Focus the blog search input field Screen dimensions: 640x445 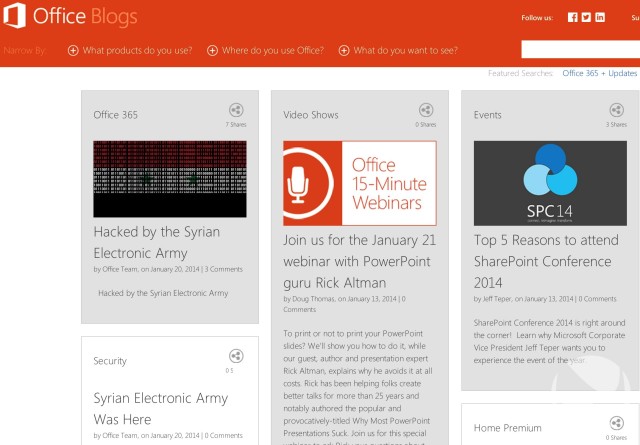580,49
